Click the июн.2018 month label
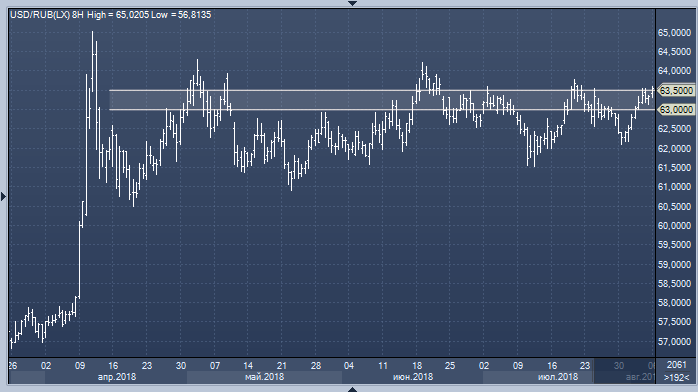 413,377
